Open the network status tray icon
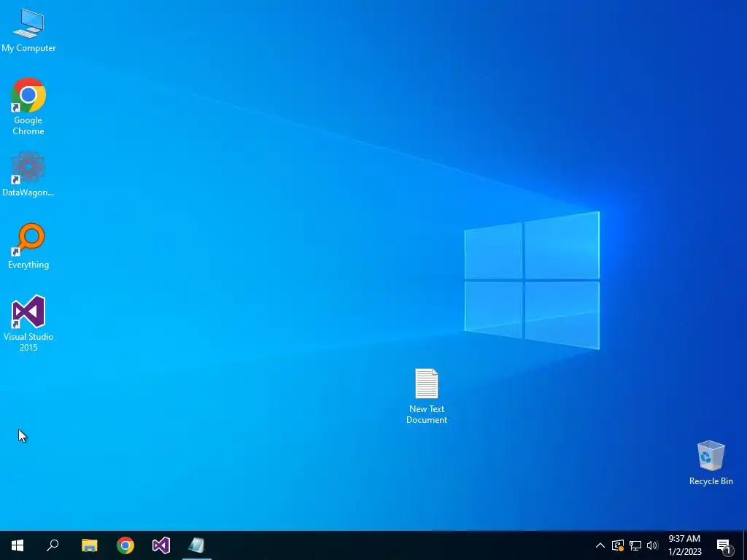The height and width of the screenshot is (560, 747). pos(635,545)
